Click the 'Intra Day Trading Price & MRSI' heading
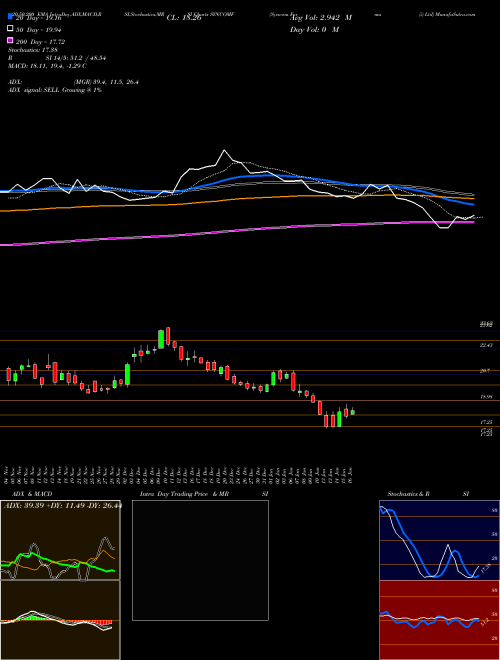This screenshot has width=500, height=660. click(204, 494)
